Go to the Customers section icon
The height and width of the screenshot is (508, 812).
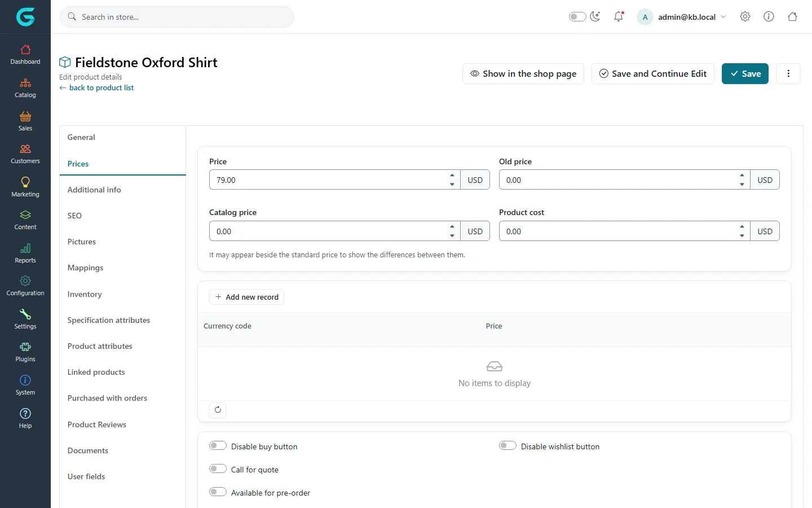point(25,149)
